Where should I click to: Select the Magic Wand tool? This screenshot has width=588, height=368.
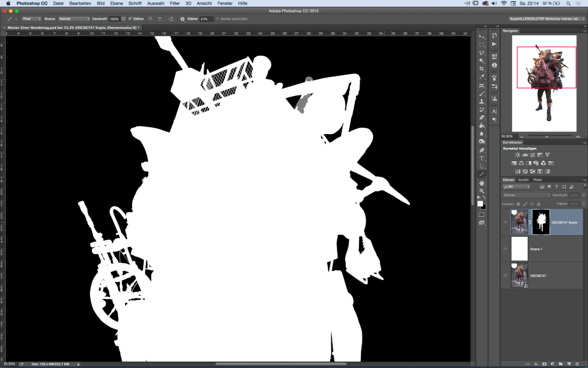point(482,61)
